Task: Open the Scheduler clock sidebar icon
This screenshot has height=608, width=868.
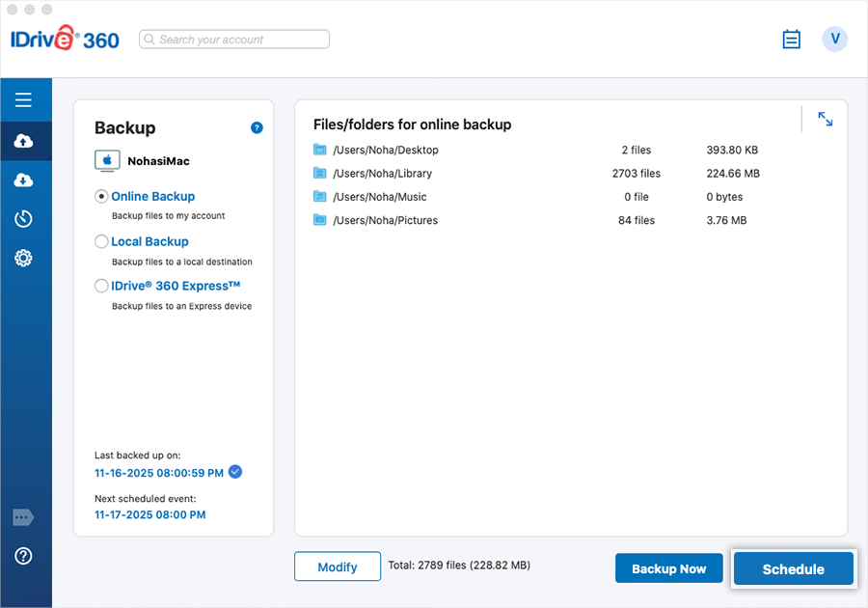Action: coord(24,219)
